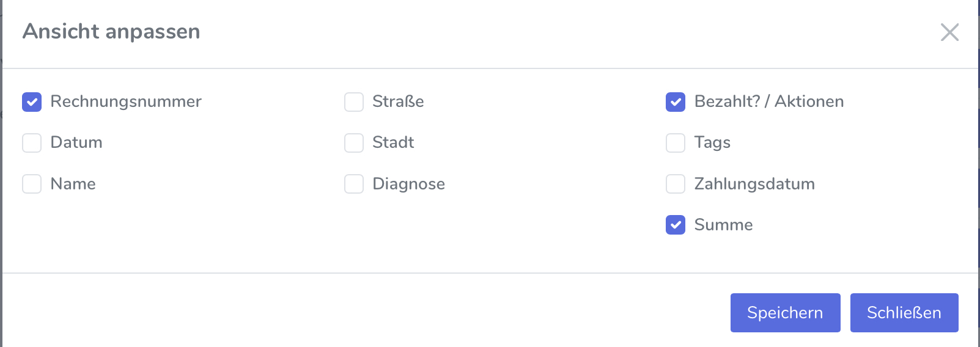Enable the Stadt checkbox

tap(354, 143)
